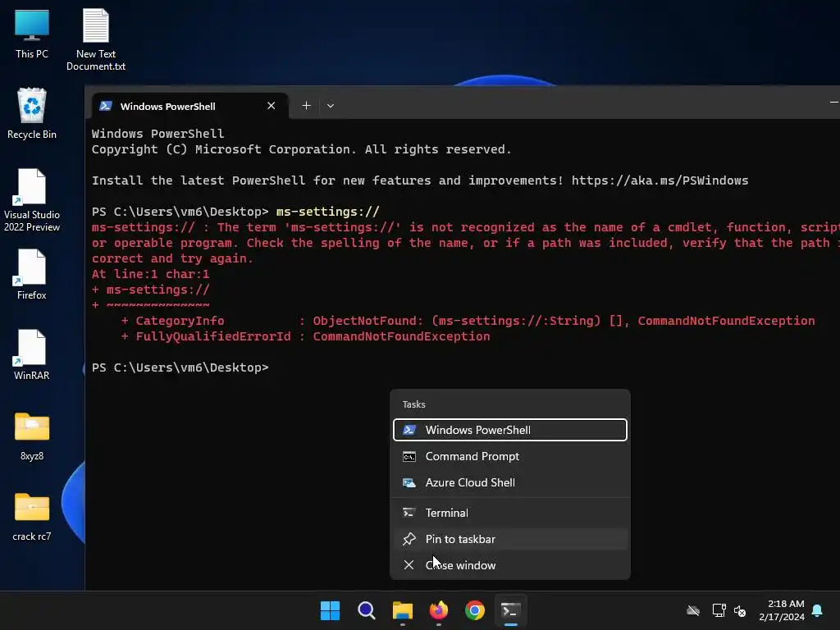Select the WinRAR desktop shortcut
This screenshot has width=840, height=630.
pyautogui.click(x=32, y=354)
